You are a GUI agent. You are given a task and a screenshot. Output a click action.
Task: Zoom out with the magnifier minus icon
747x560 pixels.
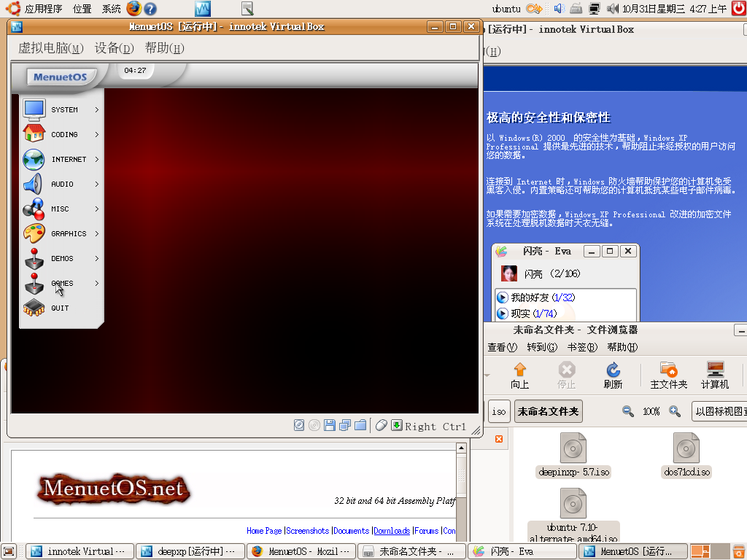coord(628,411)
